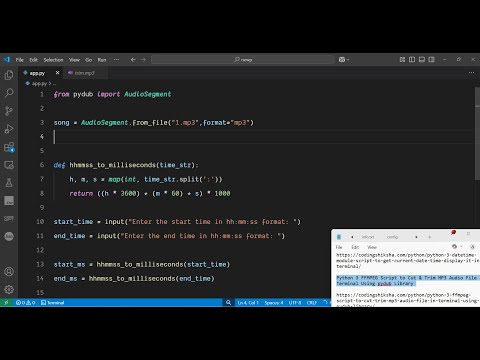Image resolution: width=480 pixels, height=360 pixels.
Task: Select the config tab in Notepad
Action: pos(392,237)
